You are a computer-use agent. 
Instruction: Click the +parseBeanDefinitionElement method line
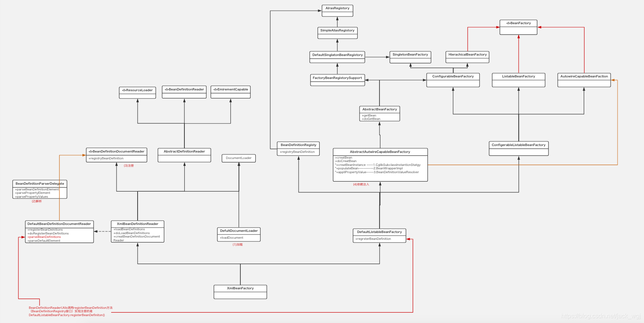click(37, 189)
